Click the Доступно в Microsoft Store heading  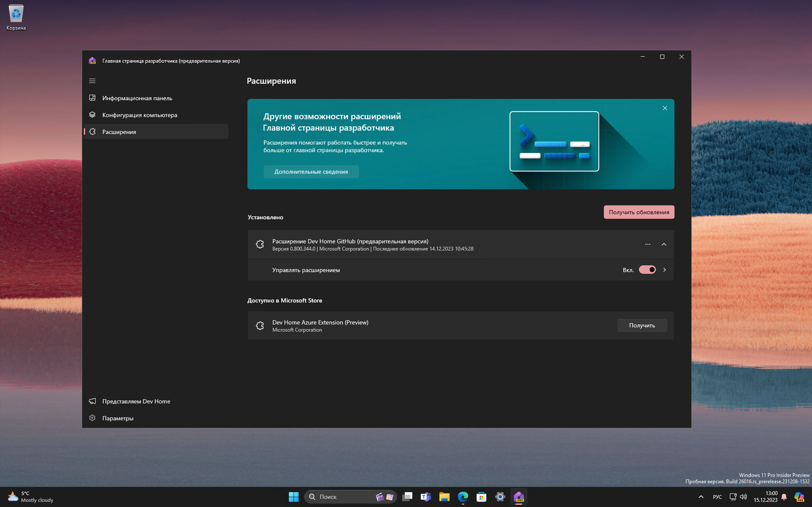point(285,300)
